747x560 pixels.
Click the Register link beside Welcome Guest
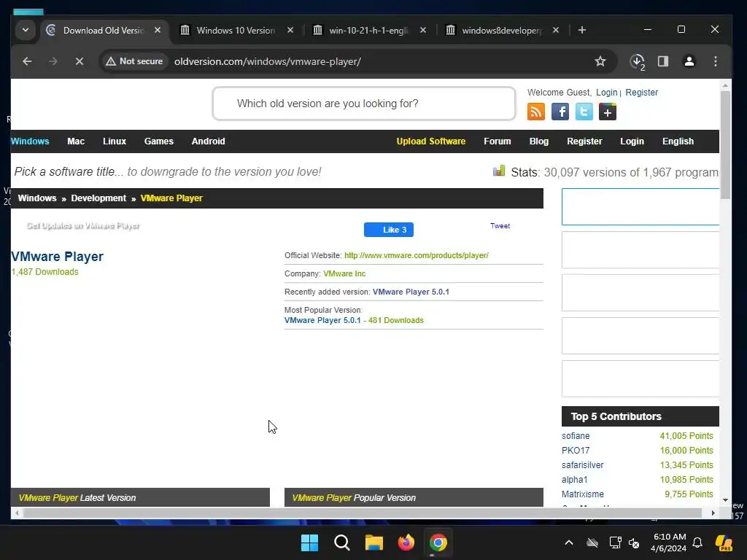[642, 93]
